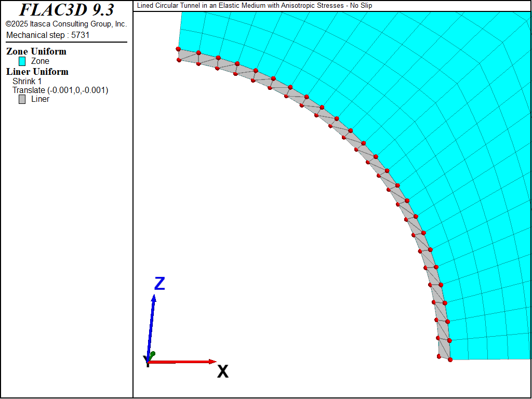Viewport: 532px width, 399px height.
Task: Click the blue Z axis label
Action: (x=159, y=284)
